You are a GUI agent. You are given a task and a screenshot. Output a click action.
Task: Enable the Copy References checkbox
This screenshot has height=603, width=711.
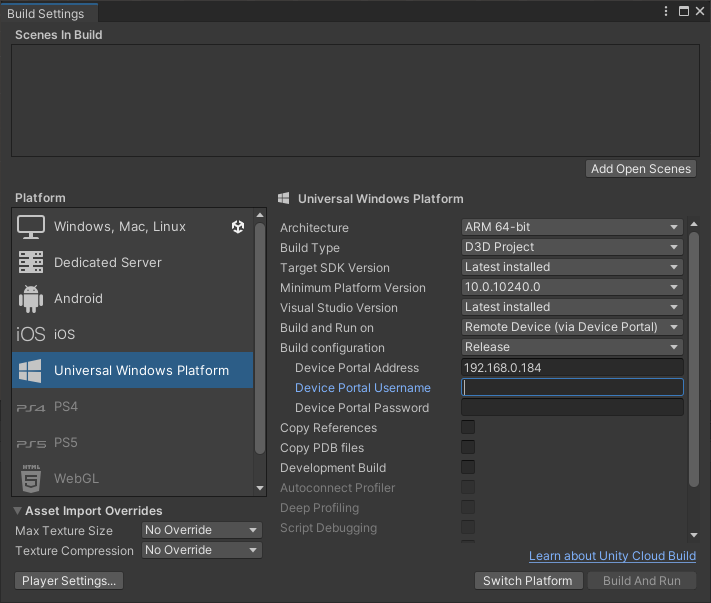point(468,428)
